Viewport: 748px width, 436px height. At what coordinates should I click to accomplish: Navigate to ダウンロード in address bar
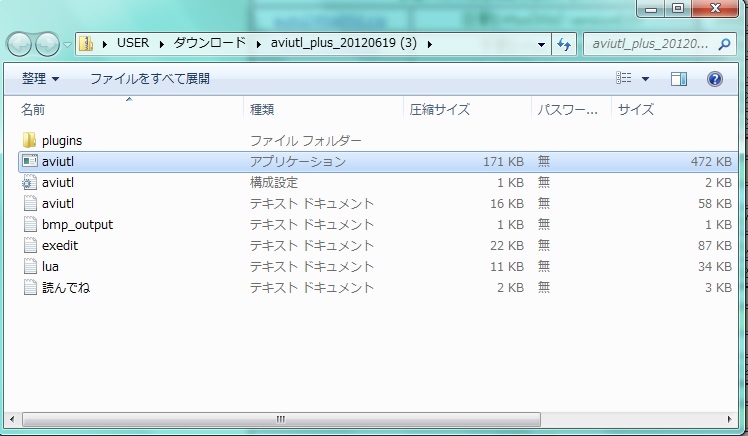coord(210,43)
